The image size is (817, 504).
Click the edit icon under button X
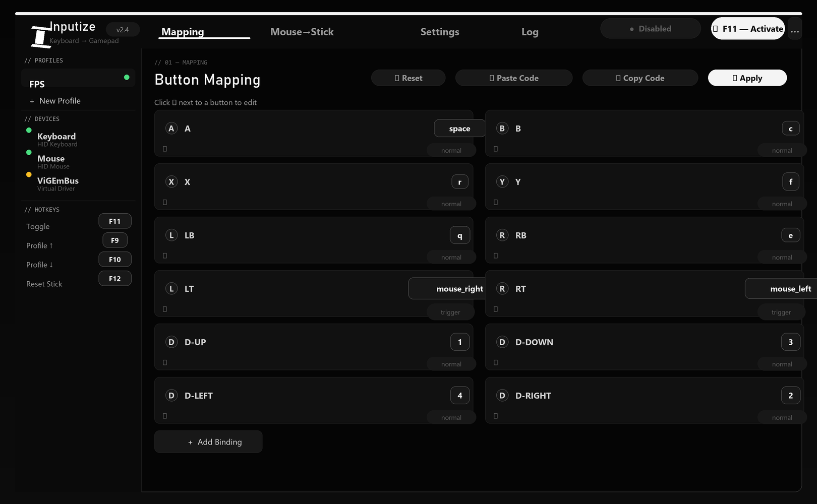coord(165,202)
